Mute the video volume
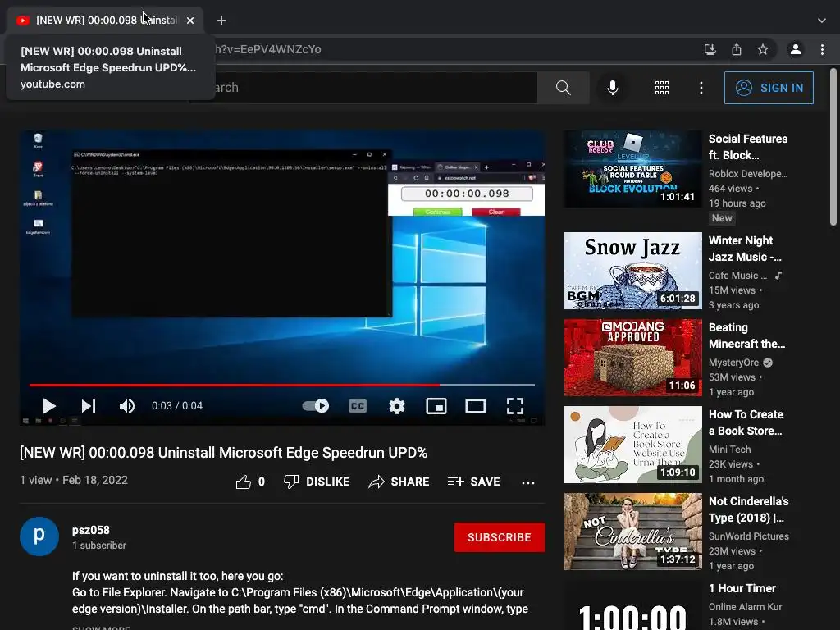This screenshot has width=840, height=630. coord(126,406)
